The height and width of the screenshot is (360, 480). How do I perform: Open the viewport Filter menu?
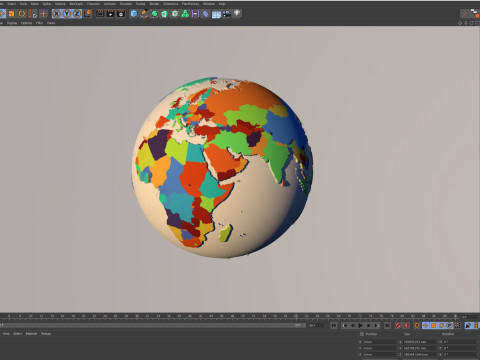click(x=39, y=23)
